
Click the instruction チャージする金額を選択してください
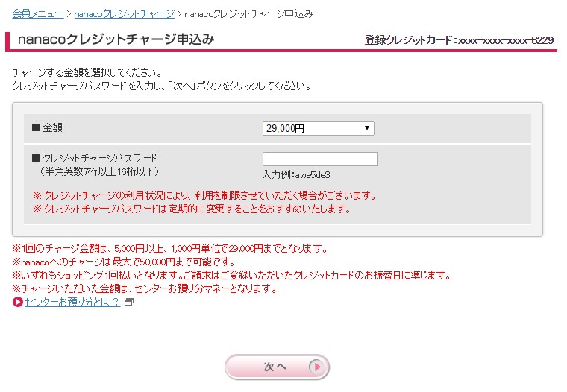tap(87, 72)
